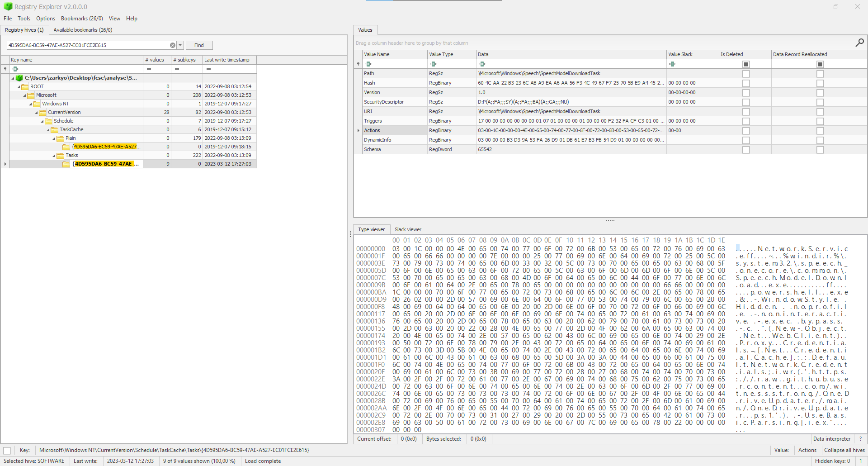Check Is Deleted for the Path value
The image size is (868, 466).
coord(746,73)
